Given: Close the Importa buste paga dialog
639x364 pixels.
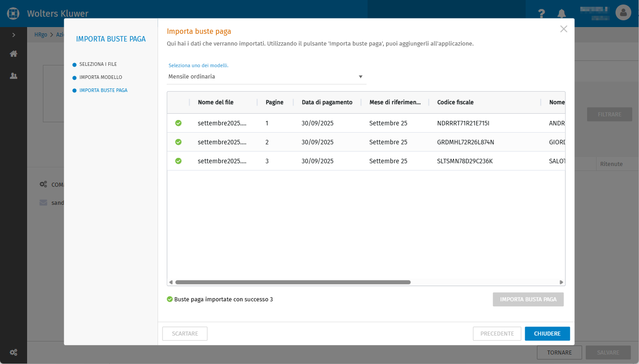Looking at the screenshot, I should pyautogui.click(x=564, y=29).
